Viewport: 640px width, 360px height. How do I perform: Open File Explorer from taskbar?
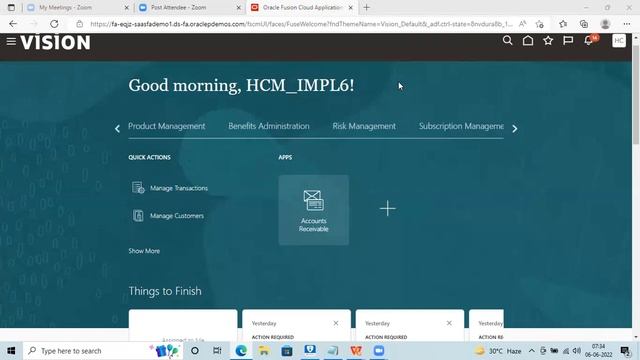(x=264, y=351)
